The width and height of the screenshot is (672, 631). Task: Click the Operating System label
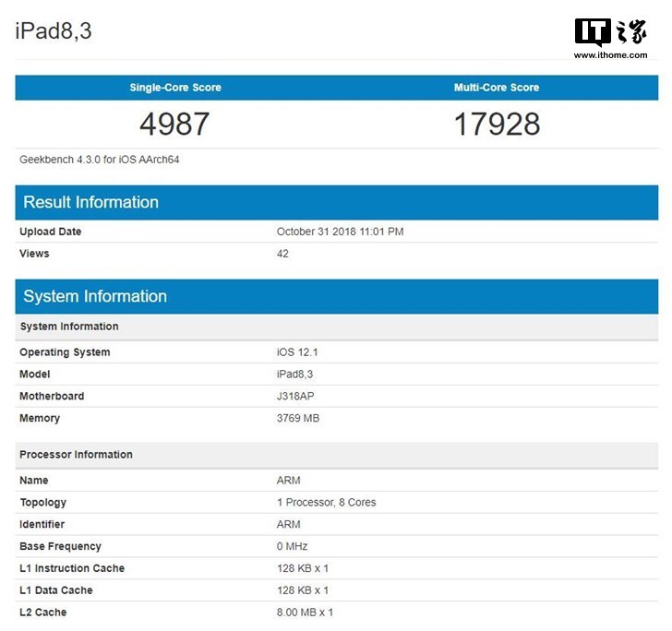65,352
